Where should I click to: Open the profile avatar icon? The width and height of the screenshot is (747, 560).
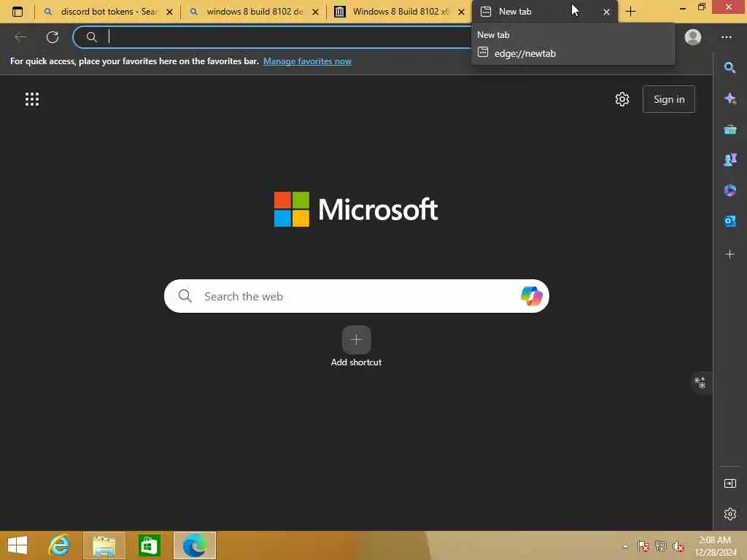coord(693,36)
